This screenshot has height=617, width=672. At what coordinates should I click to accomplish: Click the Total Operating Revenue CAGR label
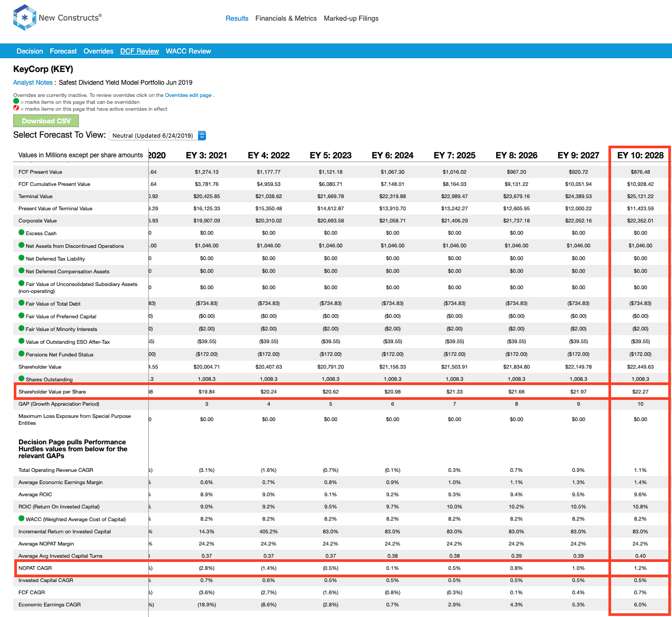[56, 470]
